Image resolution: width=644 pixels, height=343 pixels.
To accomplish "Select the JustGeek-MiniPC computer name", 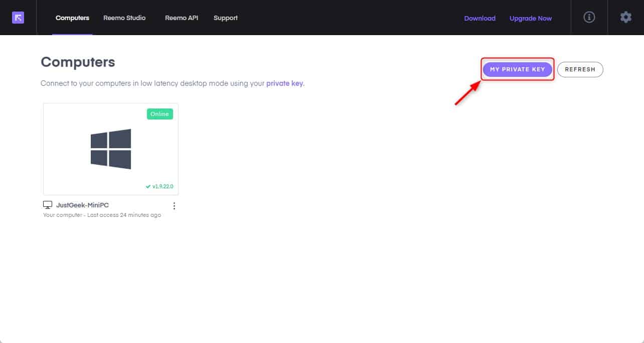I will [83, 205].
